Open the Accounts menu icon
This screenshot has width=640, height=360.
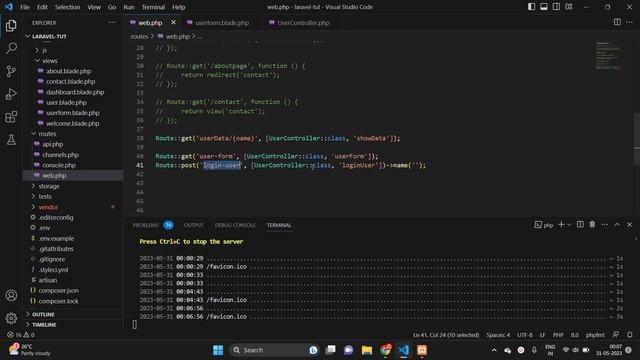click(11, 295)
